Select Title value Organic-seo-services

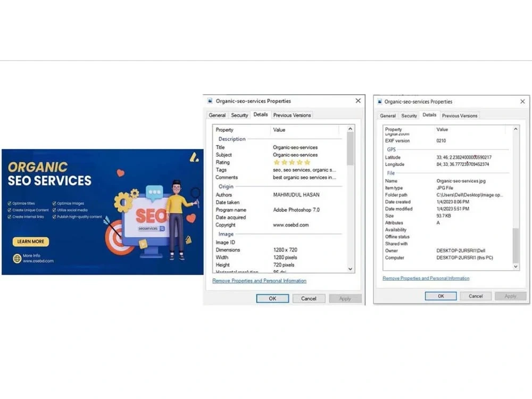tap(295, 147)
